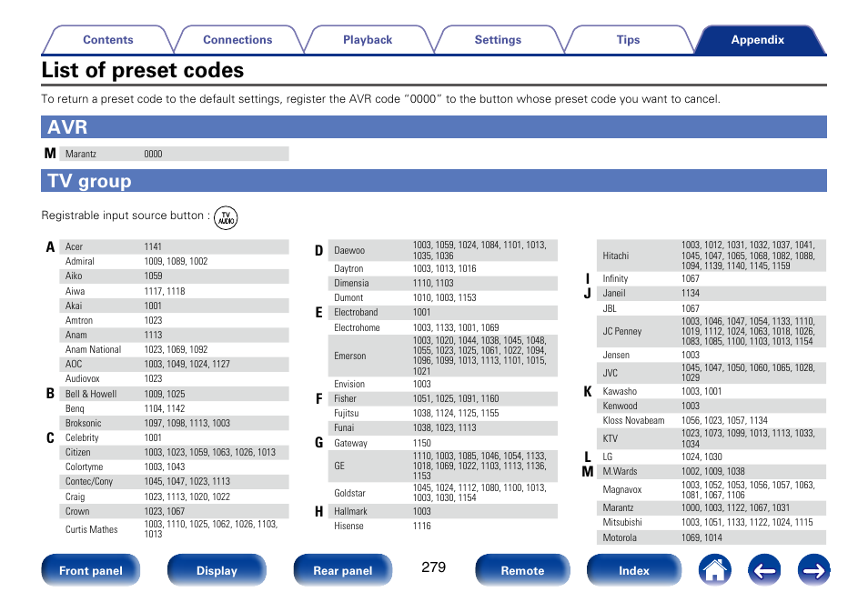868x612 pixels.
Task: Select the Electrohome entry
Action: coord(443,327)
